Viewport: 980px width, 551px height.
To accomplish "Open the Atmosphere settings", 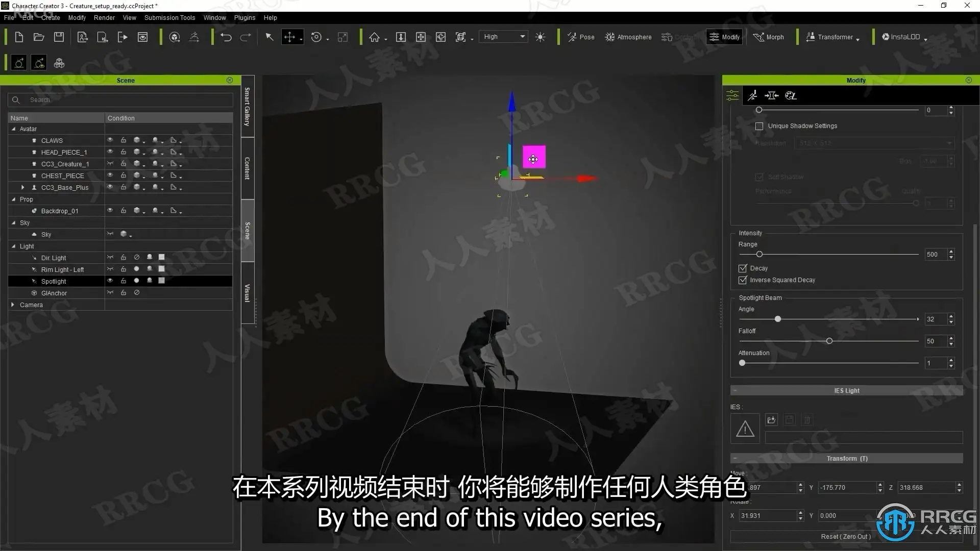I will coord(628,37).
